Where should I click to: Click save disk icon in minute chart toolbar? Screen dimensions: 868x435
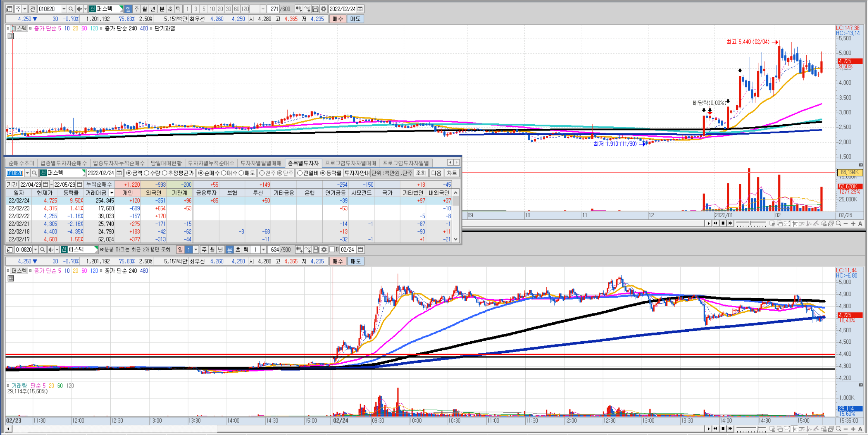[316, 250]
